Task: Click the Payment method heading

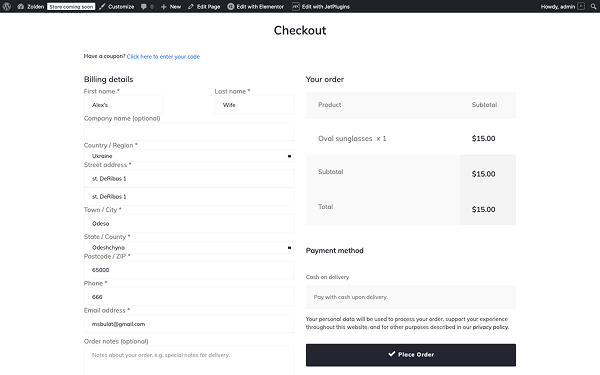Action: (x=334, y=251)
